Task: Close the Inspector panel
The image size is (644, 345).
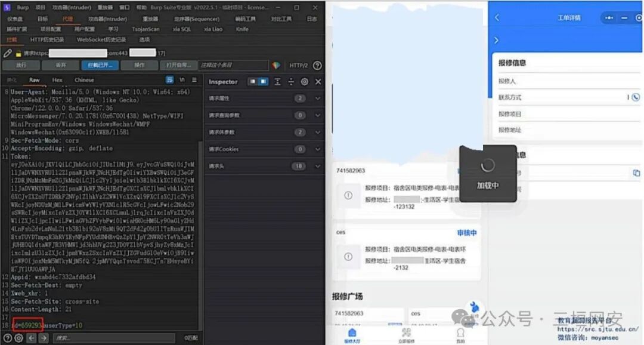Action: tap(318, 81)
